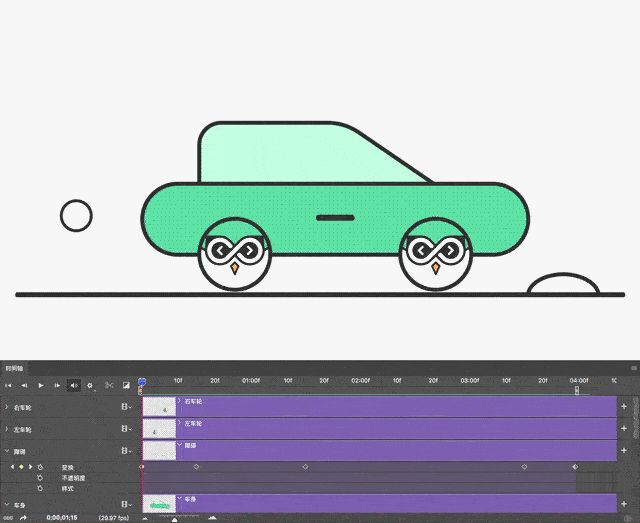
Task: Enable stopwatch for 样式 property
Action: [x=40, y=489]
